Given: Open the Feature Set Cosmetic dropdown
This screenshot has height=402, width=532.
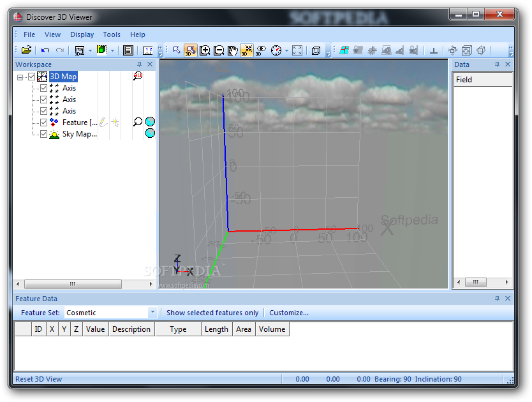Looking at the screenshot, I should tap(152, 313).
